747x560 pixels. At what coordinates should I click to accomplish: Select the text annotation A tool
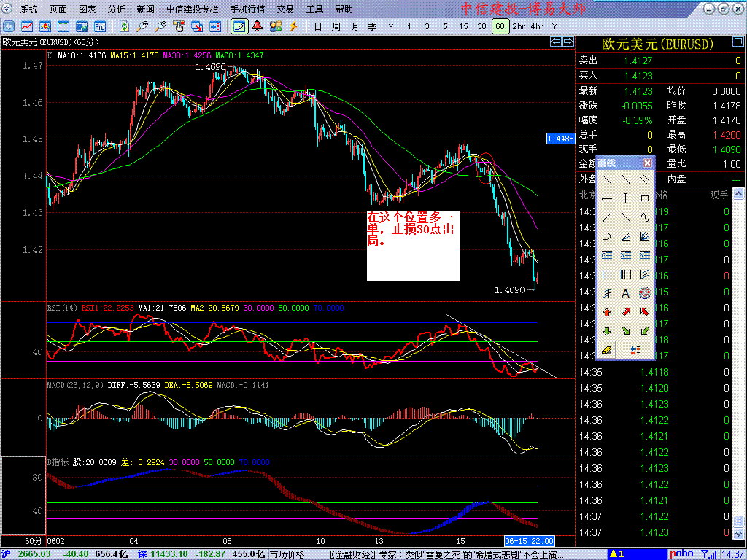pos(626,293)
